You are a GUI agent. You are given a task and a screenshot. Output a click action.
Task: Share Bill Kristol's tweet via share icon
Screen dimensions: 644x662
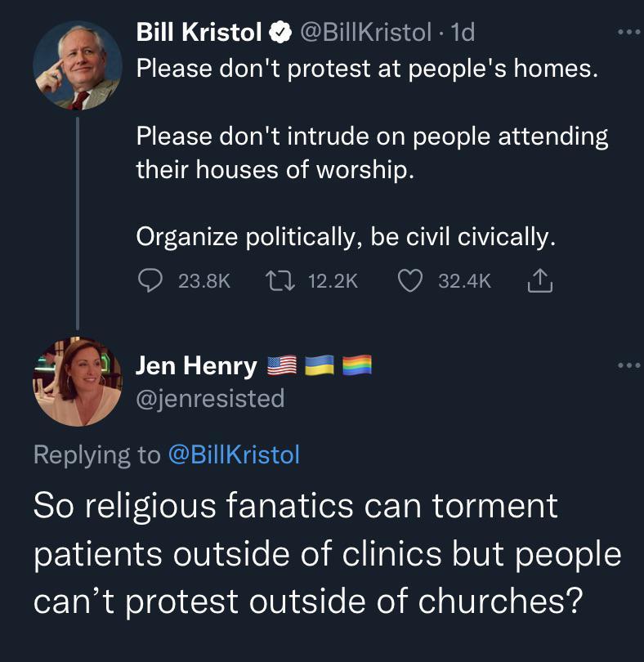click(539, 280)
